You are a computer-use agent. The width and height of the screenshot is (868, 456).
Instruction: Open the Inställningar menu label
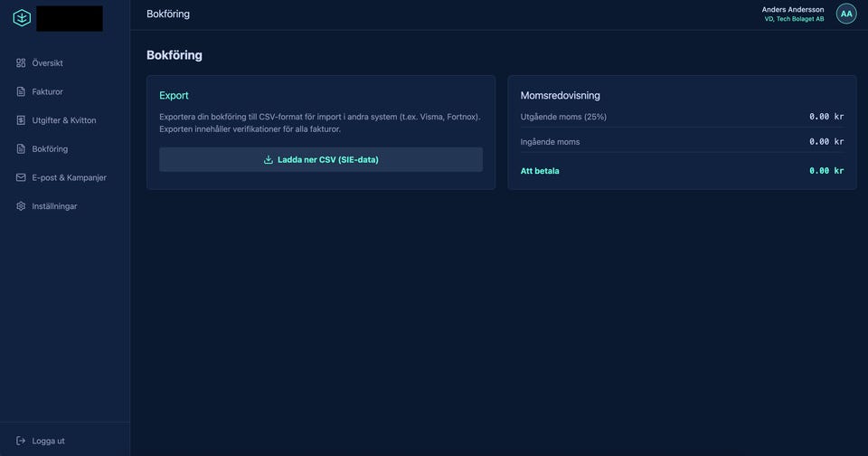(x=54, y=206)
